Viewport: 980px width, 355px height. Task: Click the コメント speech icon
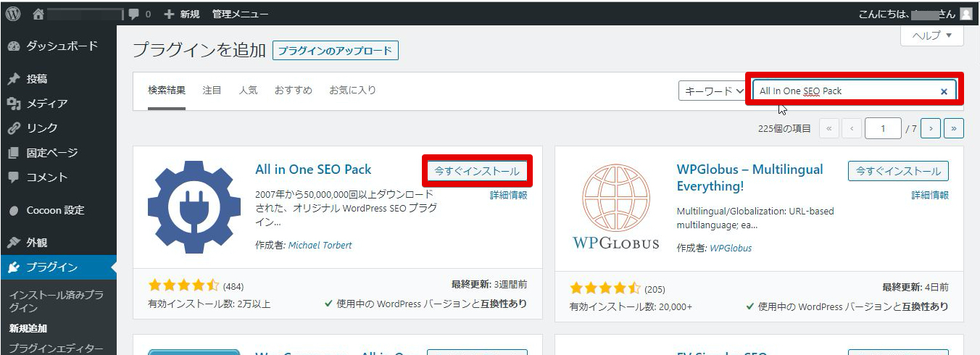coord(14,177)
